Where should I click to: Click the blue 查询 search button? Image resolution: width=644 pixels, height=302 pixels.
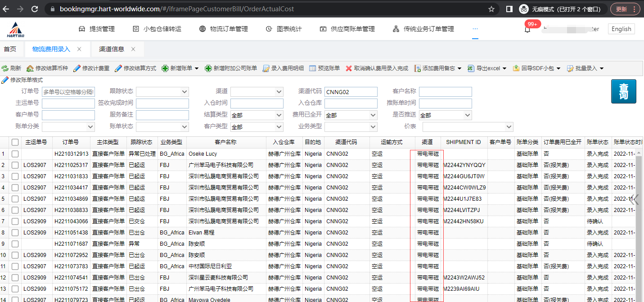click(x=623, y=91)
